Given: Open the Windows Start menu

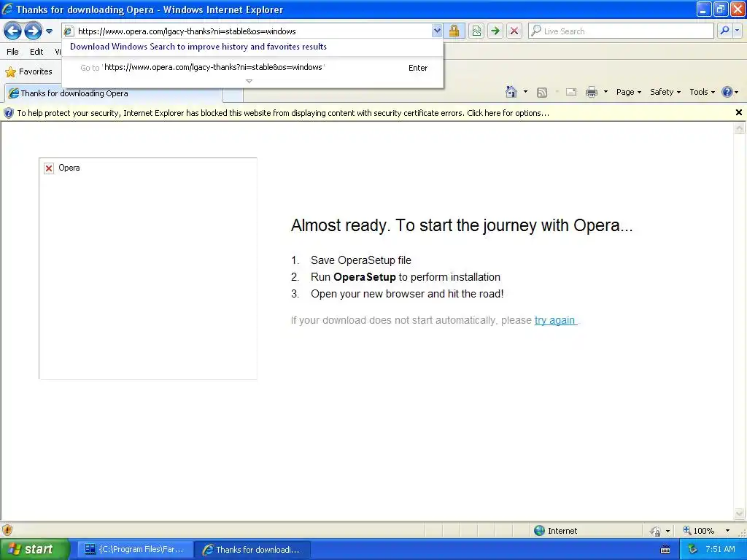Looking at the screenshot, I should (34, 550).
